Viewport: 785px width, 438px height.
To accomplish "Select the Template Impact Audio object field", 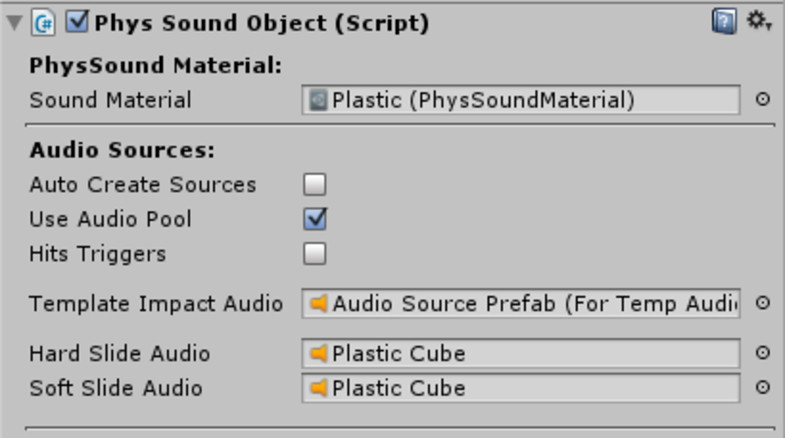I will [521, 303].
